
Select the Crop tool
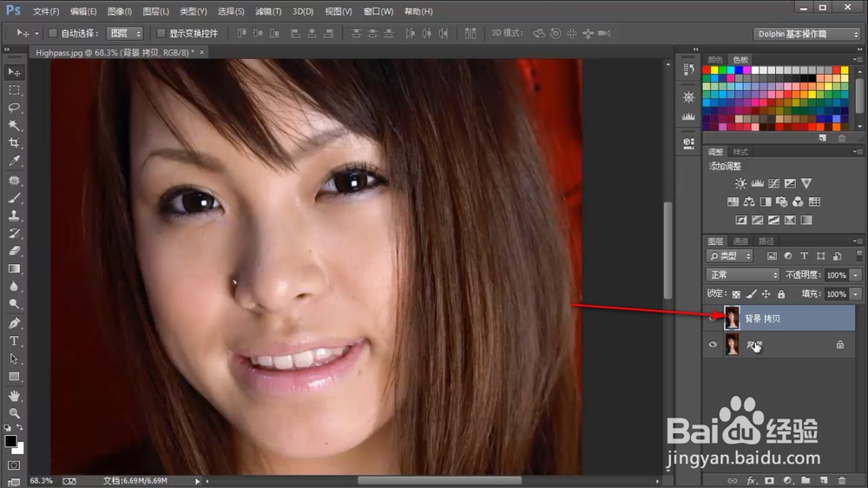15,143
